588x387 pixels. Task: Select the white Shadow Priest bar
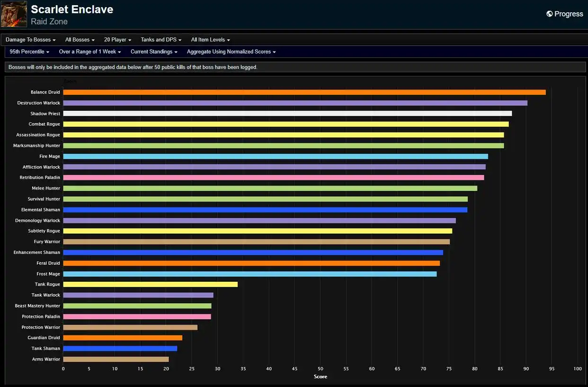(287, 114)
